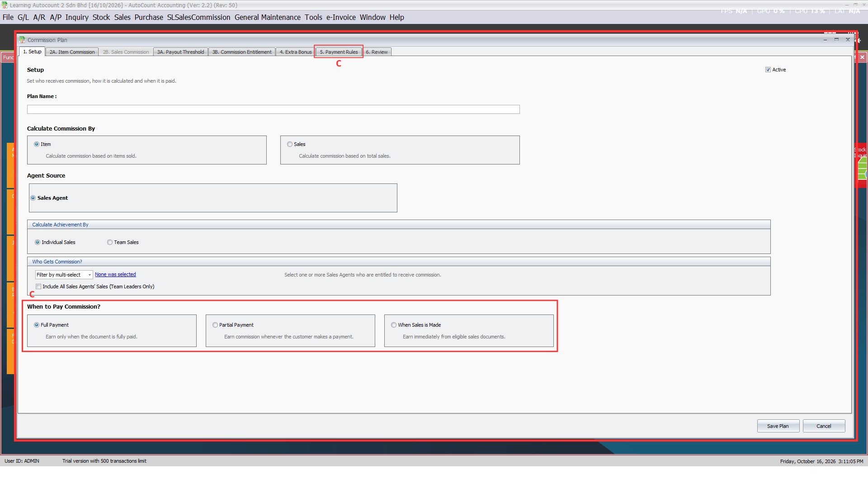Click the Commission Plan window icon

point(22,40)
